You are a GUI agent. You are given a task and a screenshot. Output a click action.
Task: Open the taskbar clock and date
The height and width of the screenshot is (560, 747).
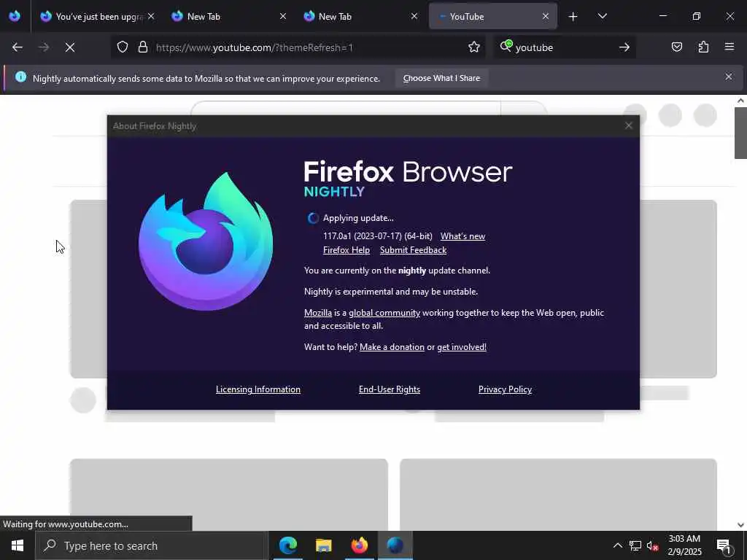point(684,545)
